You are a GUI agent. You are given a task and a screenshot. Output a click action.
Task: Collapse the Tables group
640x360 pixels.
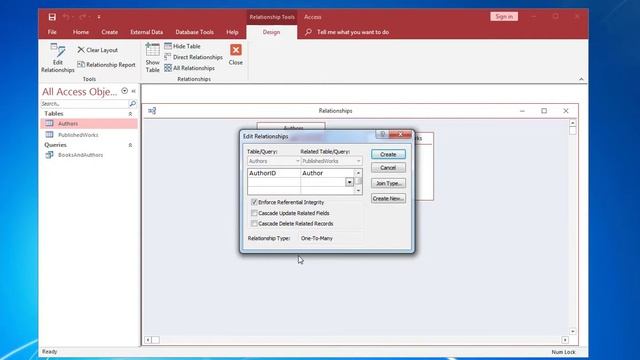130,114
